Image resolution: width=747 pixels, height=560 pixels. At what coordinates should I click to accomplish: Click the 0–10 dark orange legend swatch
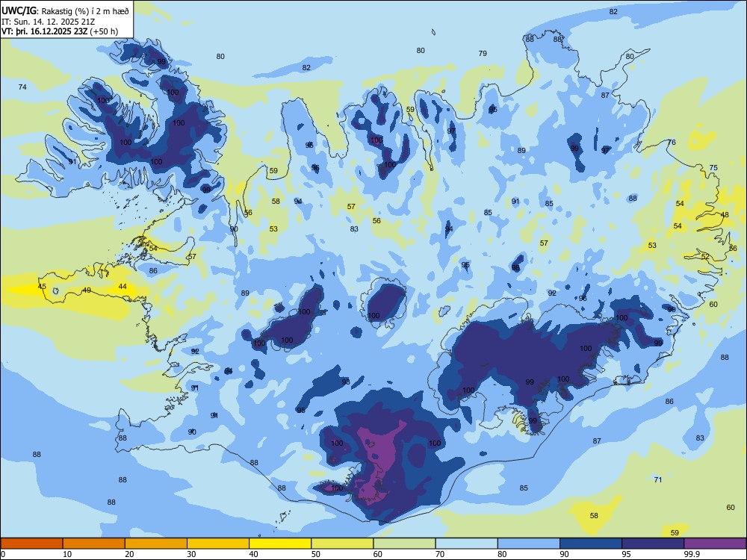click(x=32, y=544)
